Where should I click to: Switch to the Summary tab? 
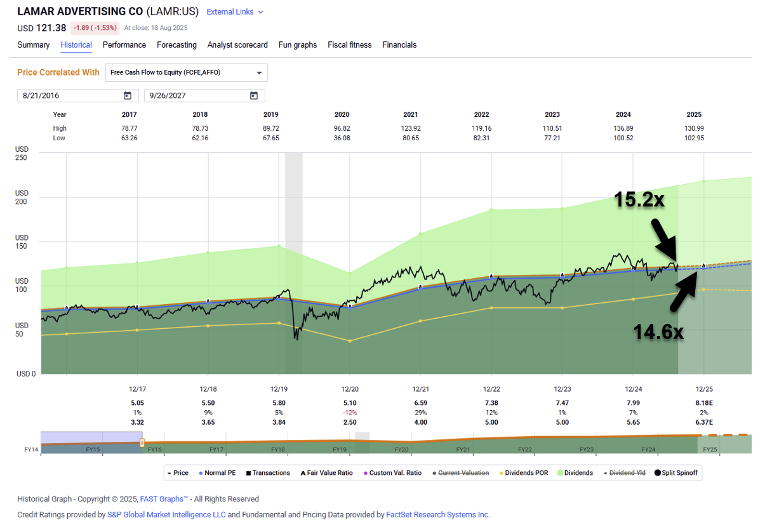[34, 45]
